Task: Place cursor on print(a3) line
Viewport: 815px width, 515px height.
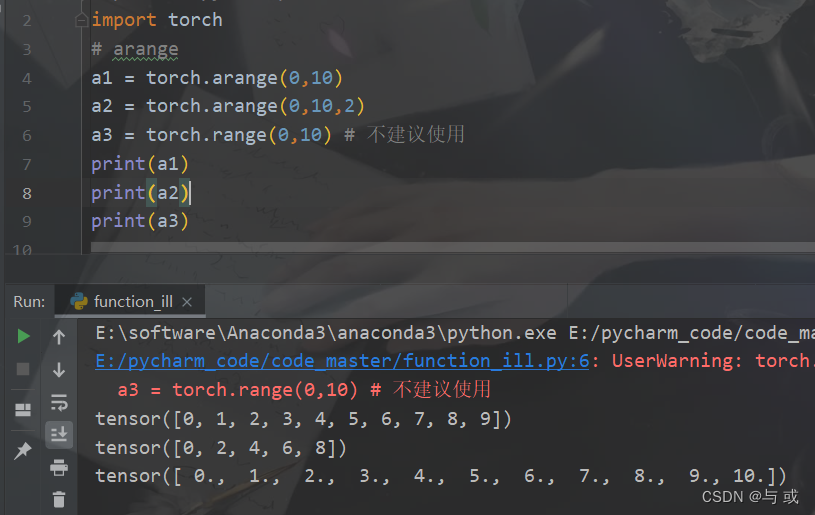Action: (139, 221)
